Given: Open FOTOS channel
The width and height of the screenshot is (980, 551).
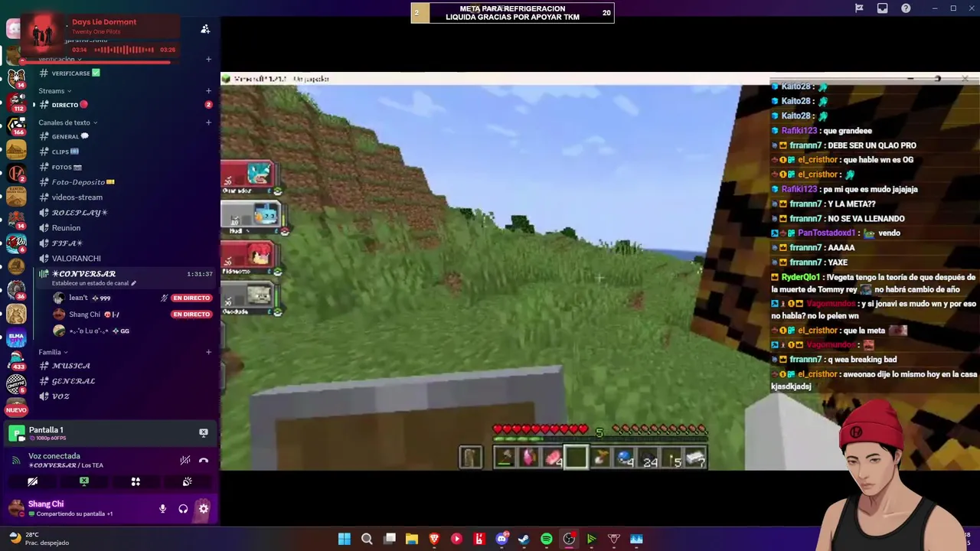Looking at the screenshot, I should (x=125, y=168).
